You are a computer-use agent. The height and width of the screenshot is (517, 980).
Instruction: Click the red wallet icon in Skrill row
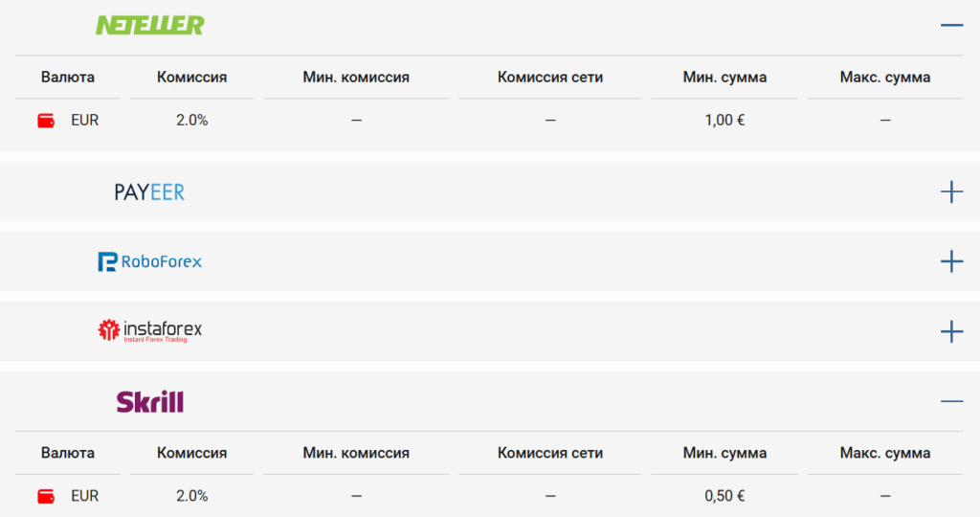pos(46,496)
